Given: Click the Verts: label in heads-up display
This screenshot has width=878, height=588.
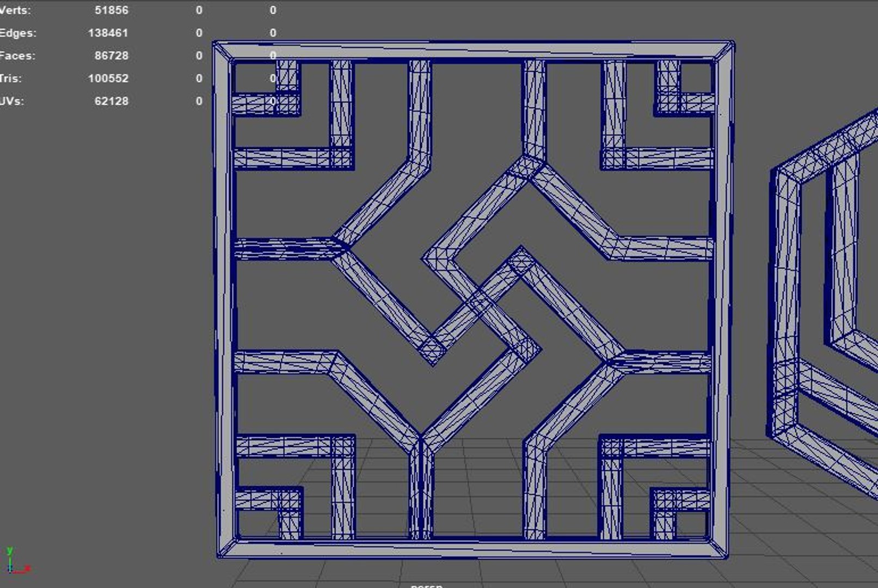Looking at the screenshot, I should 15,10.
